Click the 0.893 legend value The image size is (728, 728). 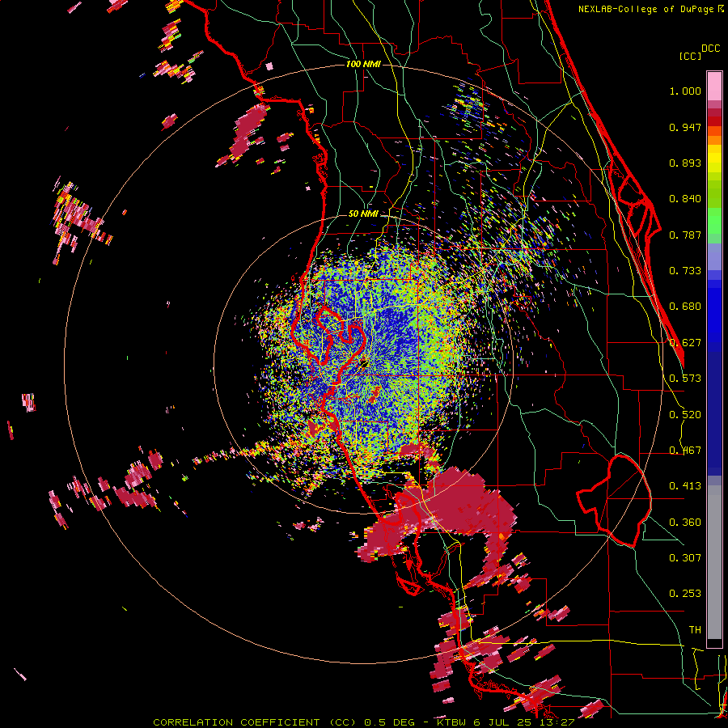pyautogui.click(x=685, y=163)
